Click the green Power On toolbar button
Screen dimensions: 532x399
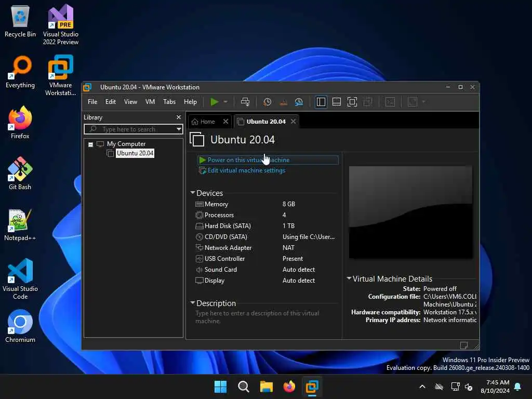coord(214,102)
